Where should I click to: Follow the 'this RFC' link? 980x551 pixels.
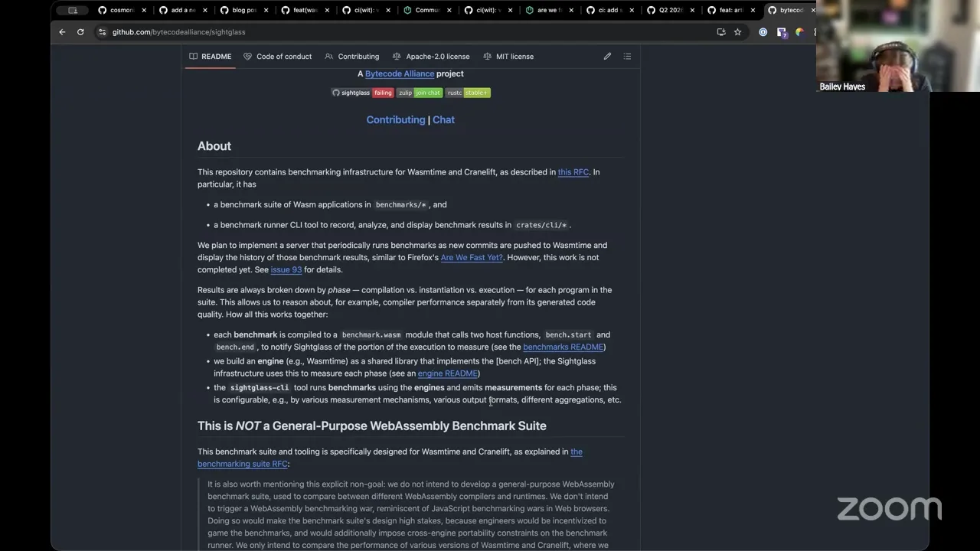573,172
